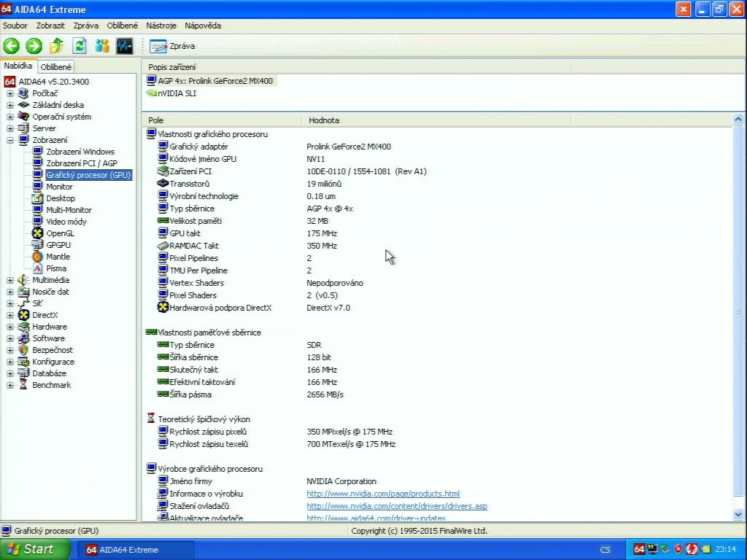
Task: Click the Multi-Monitor tree item icon
Action: click(x=37, y=210)
